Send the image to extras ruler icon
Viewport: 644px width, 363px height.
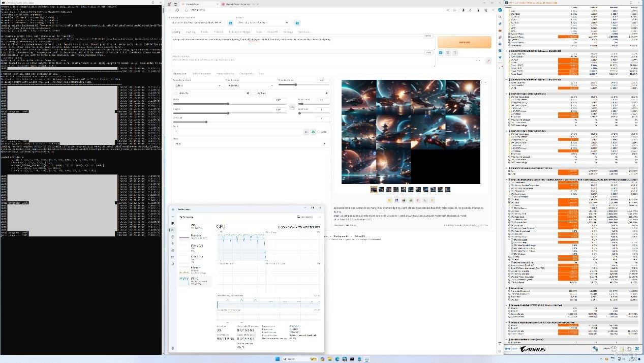[425, 200]
